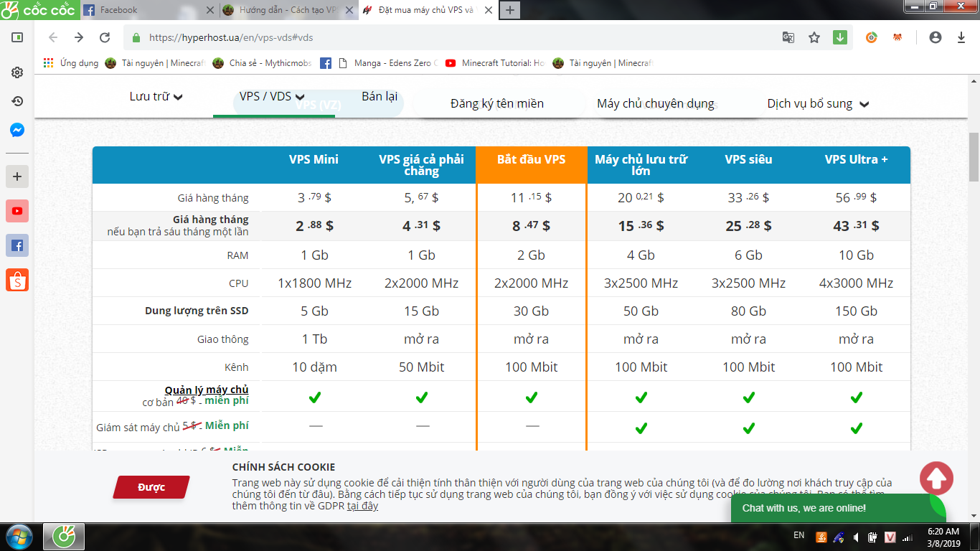Expand the Lưu trữ menu
This screenshot has width=980, height=551.
tap(156, 96)
